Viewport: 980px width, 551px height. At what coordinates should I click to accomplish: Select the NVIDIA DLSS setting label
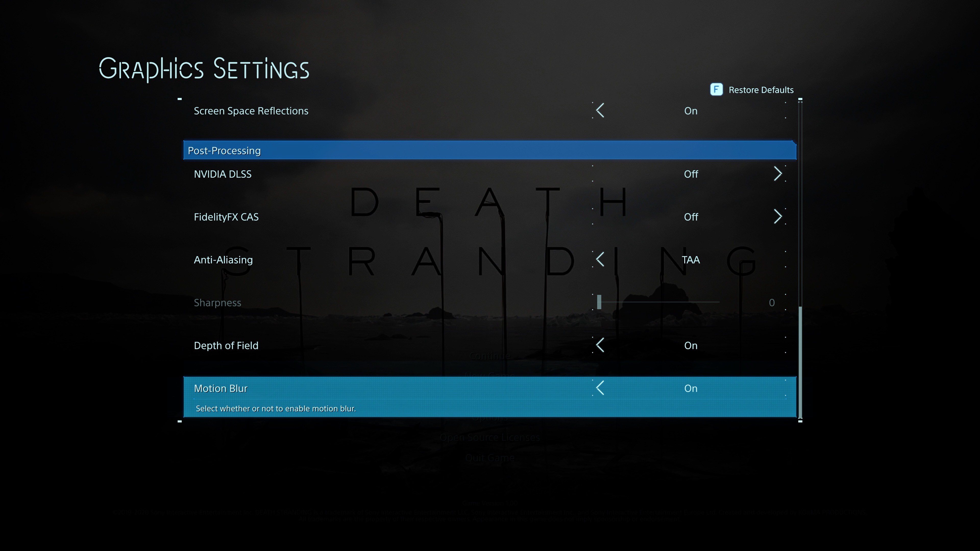223,174
